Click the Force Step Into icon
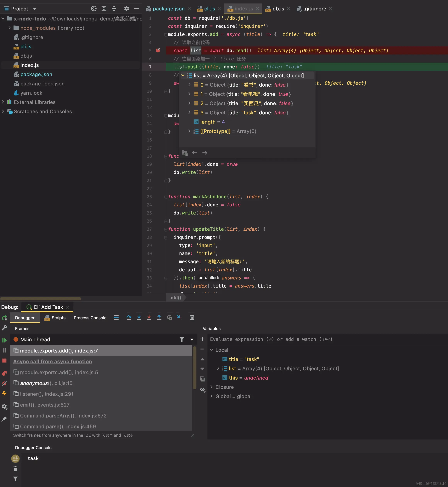Screen dimensions: 448x487 tap(149, 317)
